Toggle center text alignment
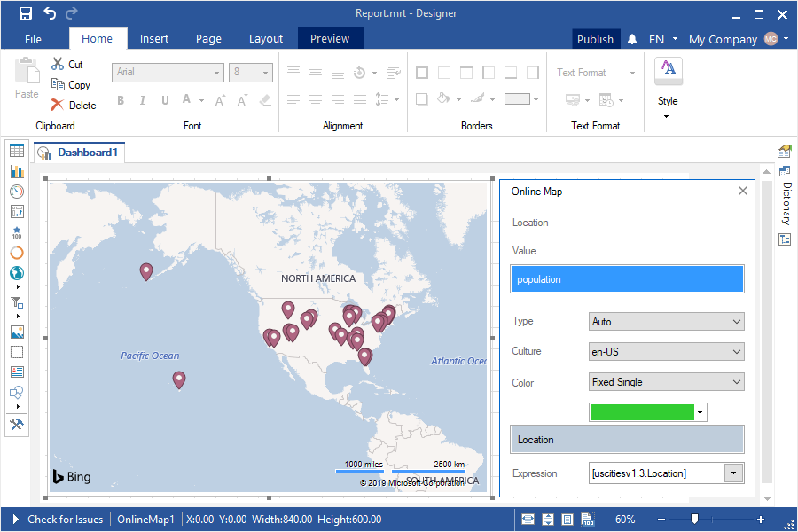Image resolution: width=798 pixels, height=532 pixels. coord(316,98)
